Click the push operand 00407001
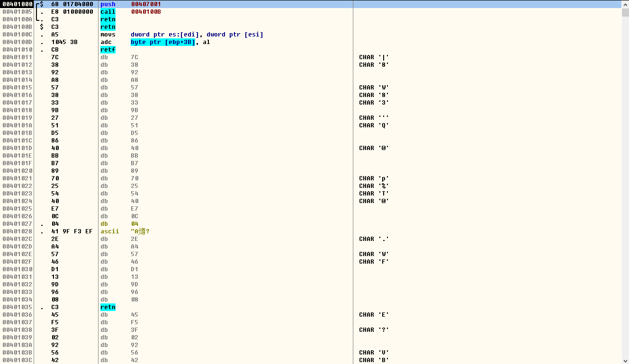This screenshot has height=364, width=629. [146, 4]
